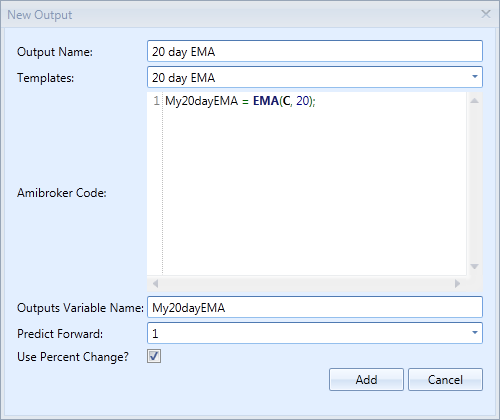Close the New Output dialog
Viewport: 500px width, 420px height.
point(486,14)
